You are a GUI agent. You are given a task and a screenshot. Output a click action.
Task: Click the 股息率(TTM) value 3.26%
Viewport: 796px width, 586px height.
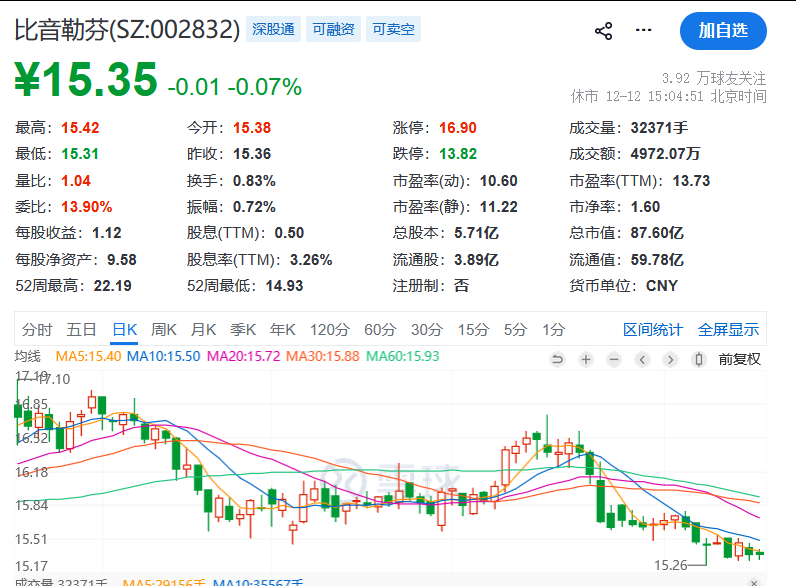[311, 259]
